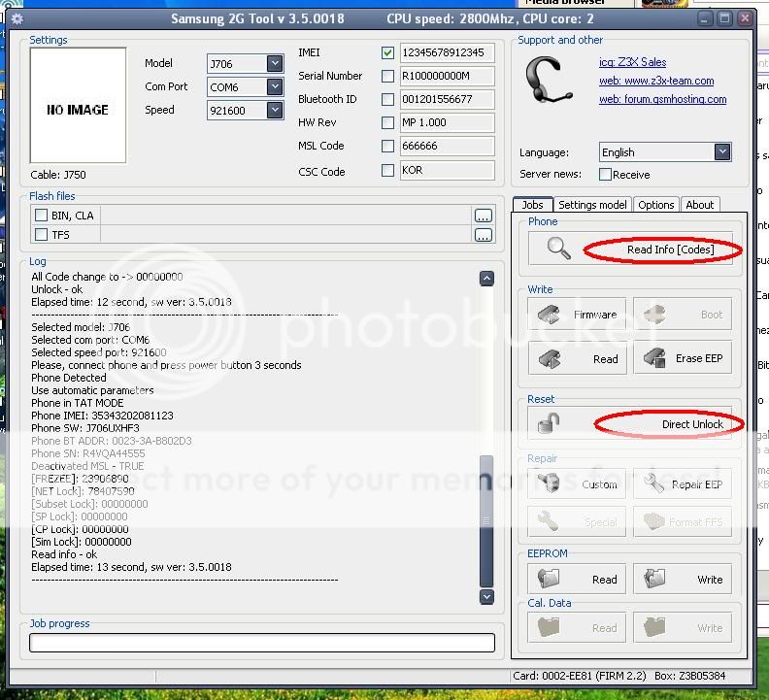The width and height of the screenshot is (769, 700).
Task: Click the Firmware write chip icon
Action: [549, 315]
